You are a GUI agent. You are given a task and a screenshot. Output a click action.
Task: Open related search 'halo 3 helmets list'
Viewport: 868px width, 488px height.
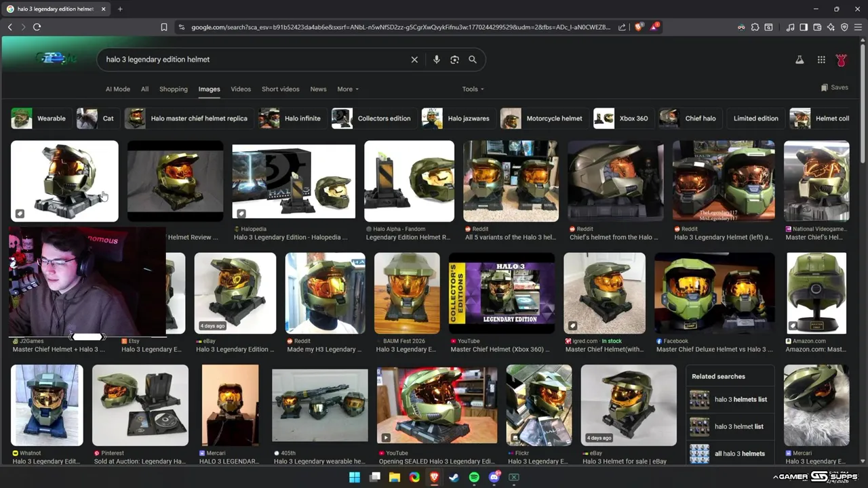[729, 399]
